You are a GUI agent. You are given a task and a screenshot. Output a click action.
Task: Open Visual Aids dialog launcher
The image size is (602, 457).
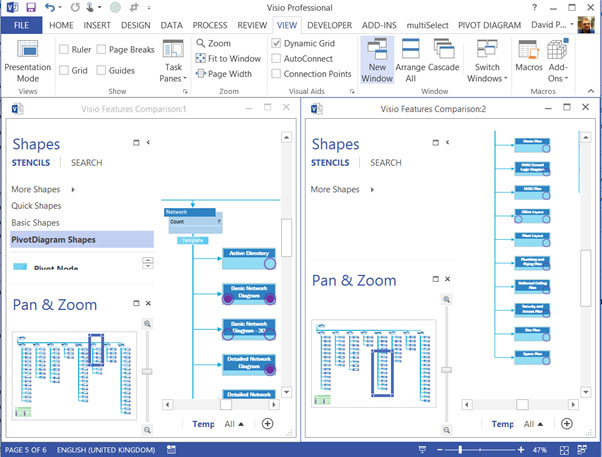click(352, 91)
